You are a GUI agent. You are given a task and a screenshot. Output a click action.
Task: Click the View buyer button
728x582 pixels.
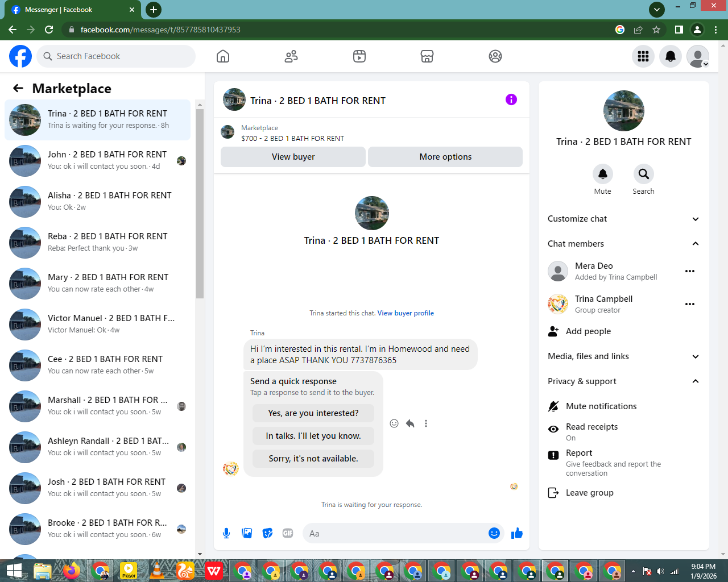(x=293, y=157)
